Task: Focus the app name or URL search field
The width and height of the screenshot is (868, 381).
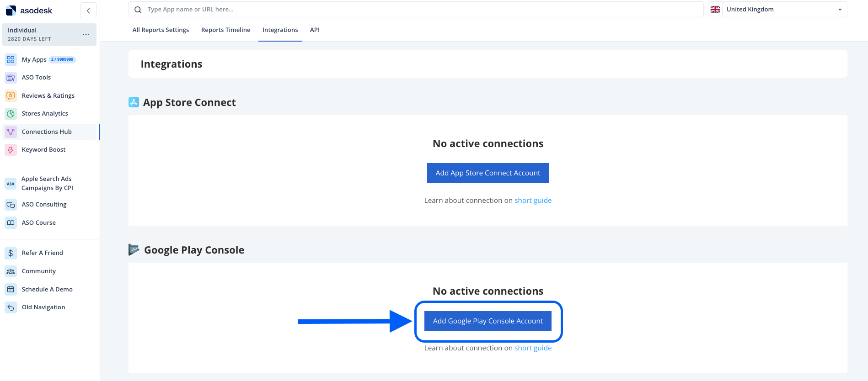Action: (416, 9)
